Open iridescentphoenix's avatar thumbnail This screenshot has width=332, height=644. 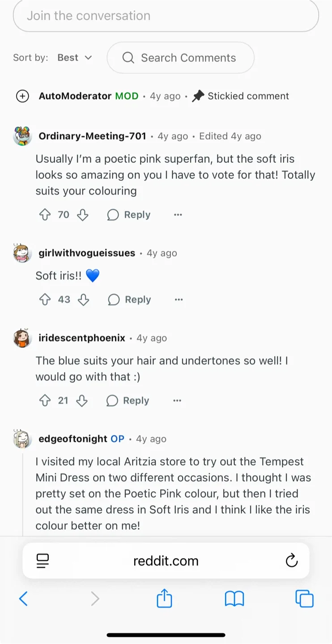point(22,338)
